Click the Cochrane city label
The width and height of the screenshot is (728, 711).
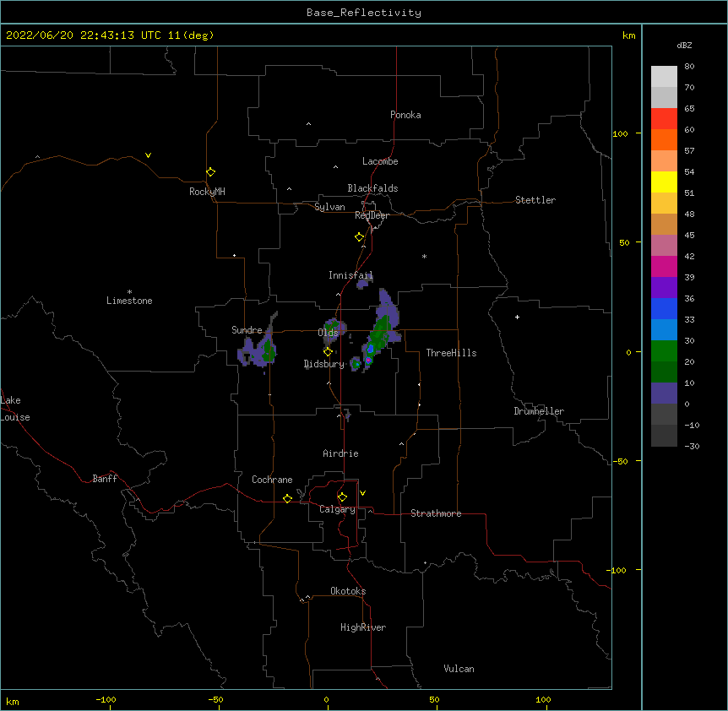[x=272, y=480]
